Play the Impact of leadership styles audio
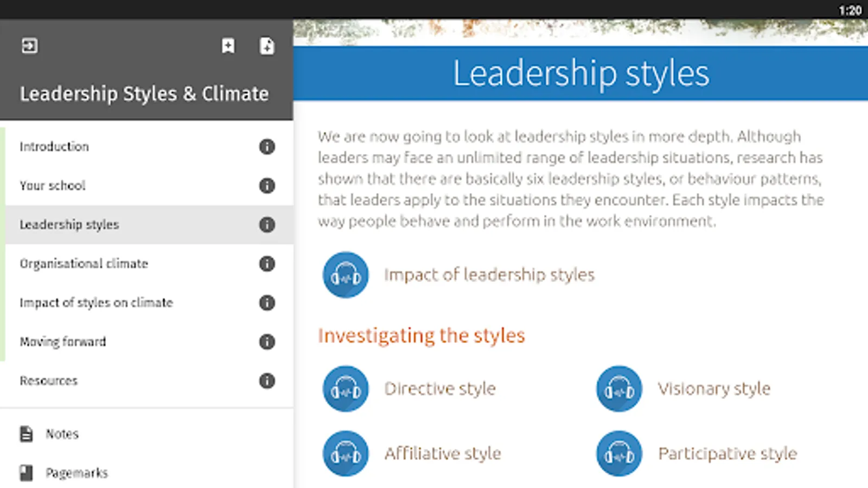This screenshot has height=488, width=868. pyautogui.click(x=346, y=275)
